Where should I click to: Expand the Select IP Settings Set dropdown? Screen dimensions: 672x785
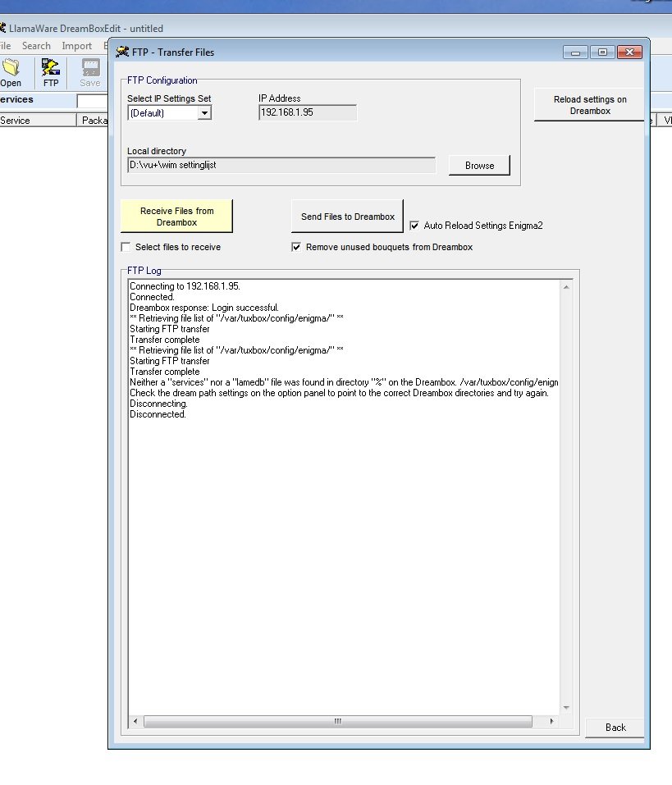pyautogui.click(x=204, y=113)
